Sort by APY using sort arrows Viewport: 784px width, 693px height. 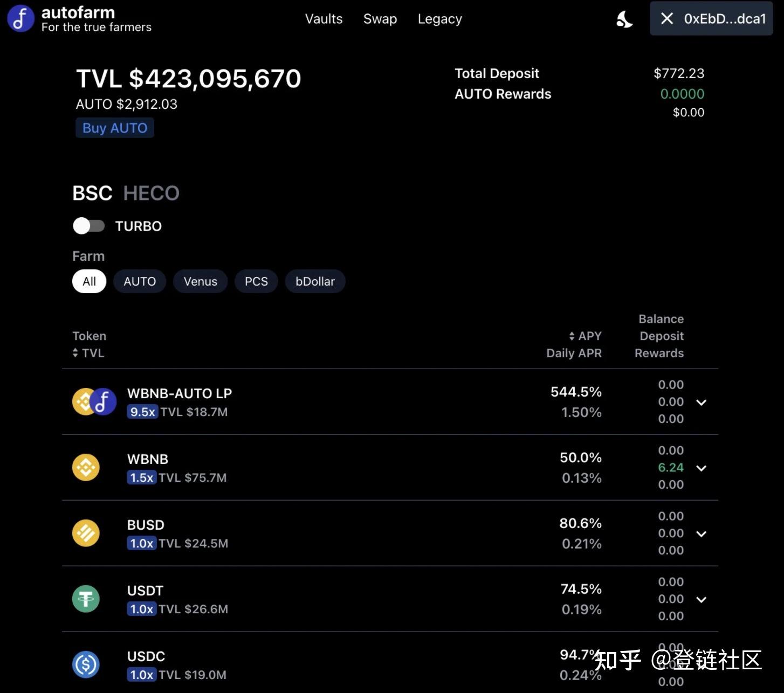572,336
